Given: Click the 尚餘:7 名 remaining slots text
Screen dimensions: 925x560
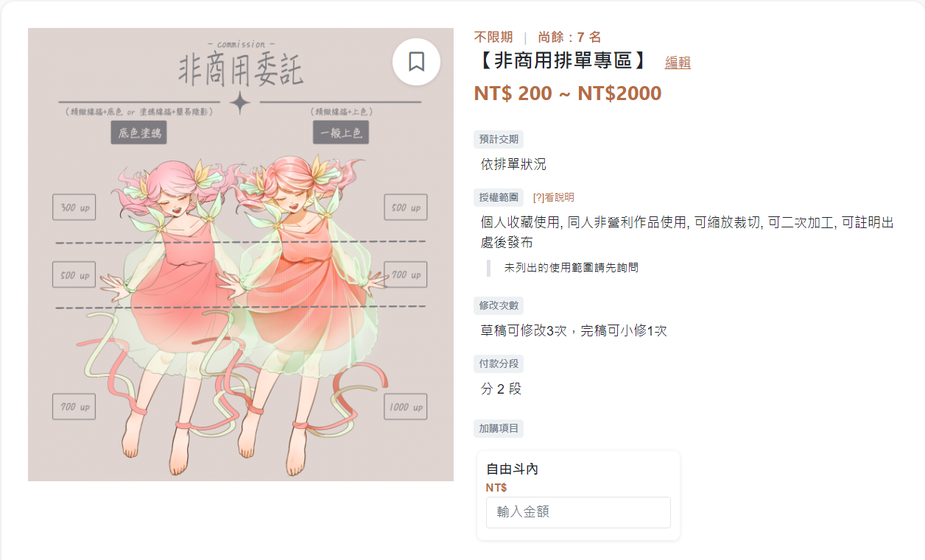Looking at the screenshot, I should click(569, 37).
